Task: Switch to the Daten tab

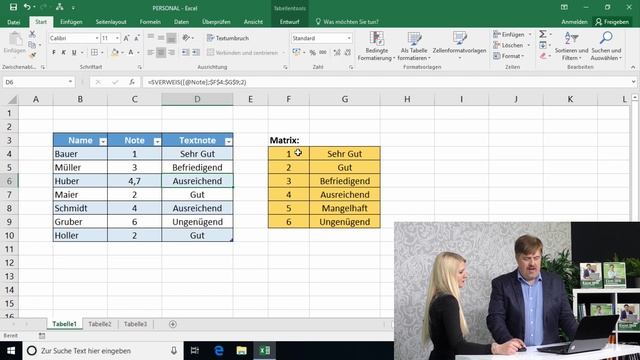Action: (x=181, y=22)
